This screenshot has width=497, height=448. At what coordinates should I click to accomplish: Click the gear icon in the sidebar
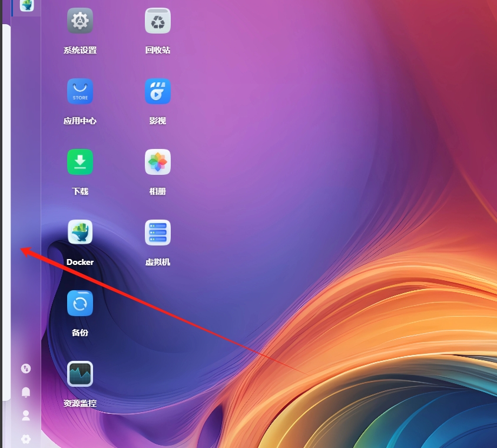point(26,439)
